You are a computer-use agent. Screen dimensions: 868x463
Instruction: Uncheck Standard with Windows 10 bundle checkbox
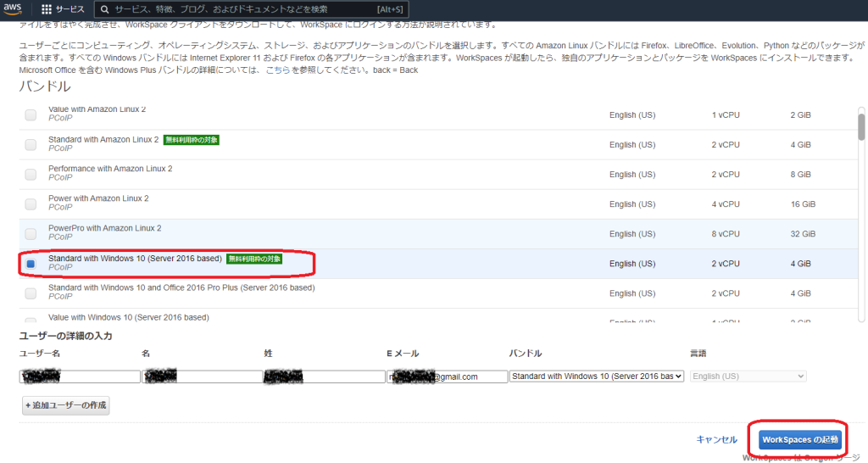click(31, 264)
